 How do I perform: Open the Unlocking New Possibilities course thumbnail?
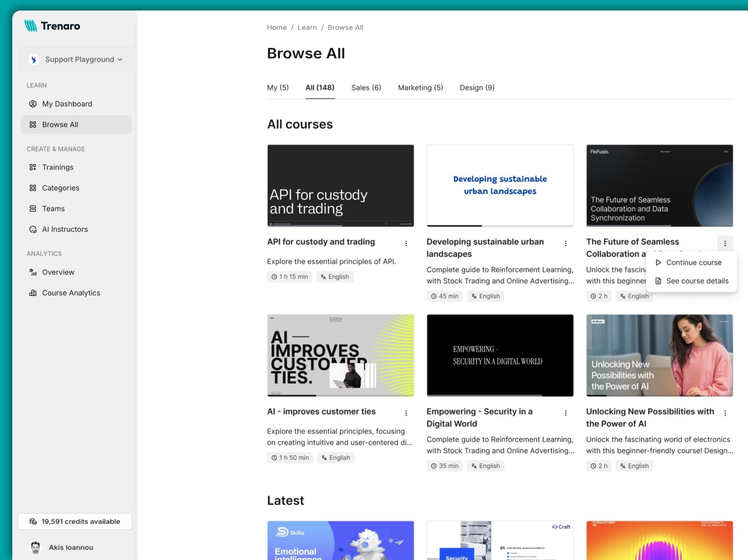[659, 355]
